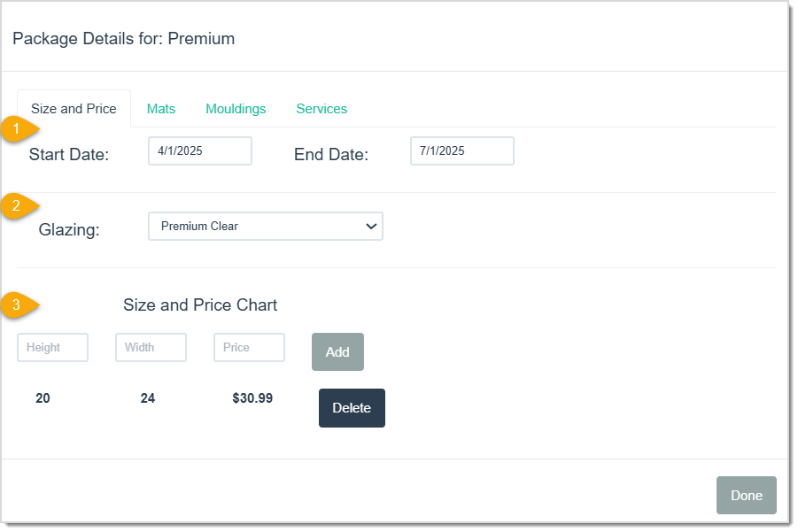Viewport: 798px width, 532px height.
Task: Switch to the Mats tab
Action: coord(161,108)
